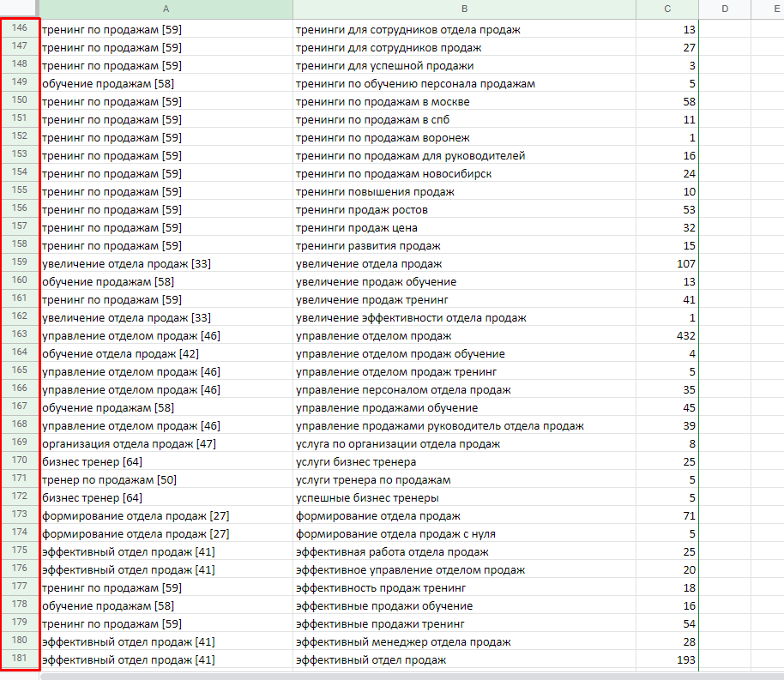Click cell 'формирование отдела продаж [27]' in row 173

point(166,516)
